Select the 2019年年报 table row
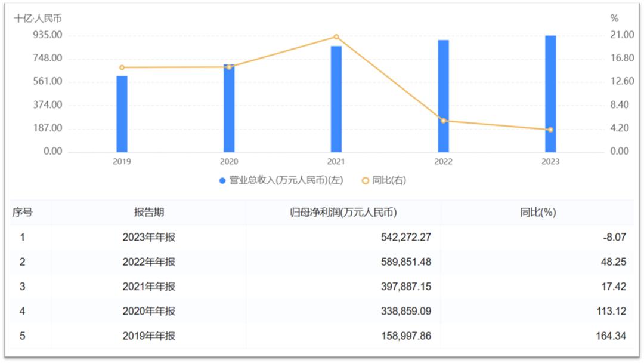The height and width of the screenshot is (363, 644). click(148, 336)
